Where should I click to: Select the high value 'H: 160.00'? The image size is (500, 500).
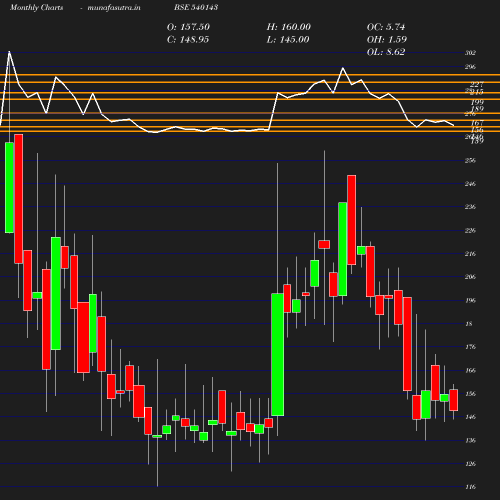click(x=289, y=27)
